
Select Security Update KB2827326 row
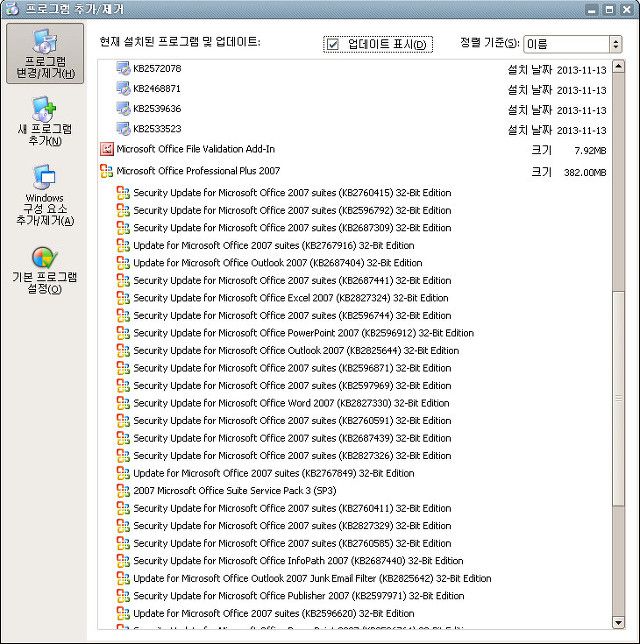(292, 455)
